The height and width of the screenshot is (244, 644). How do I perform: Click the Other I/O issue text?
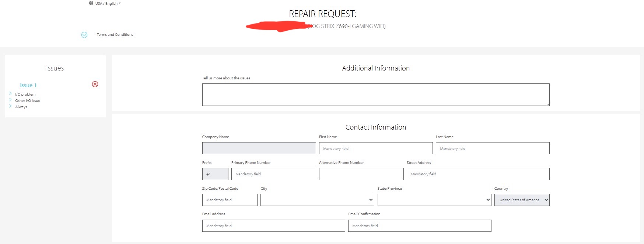tap(28, 101)
